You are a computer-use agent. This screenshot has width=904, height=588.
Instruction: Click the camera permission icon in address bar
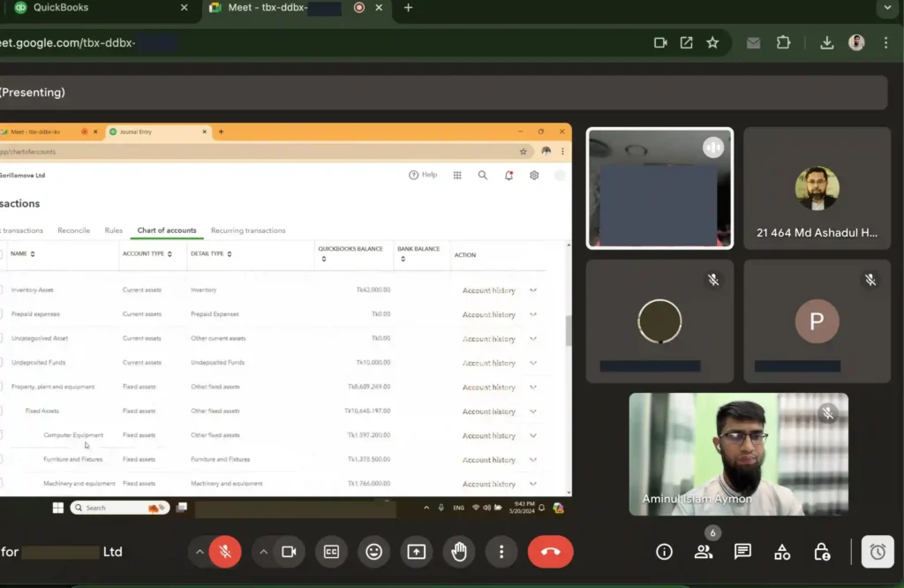coord(660,42)
